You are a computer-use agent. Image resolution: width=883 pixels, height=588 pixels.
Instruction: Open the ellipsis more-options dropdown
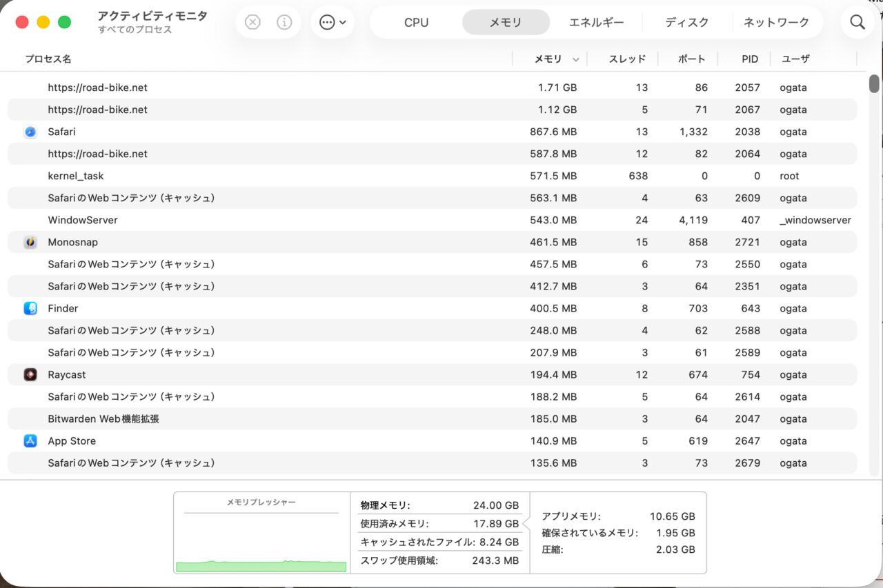tap(333, 22)
